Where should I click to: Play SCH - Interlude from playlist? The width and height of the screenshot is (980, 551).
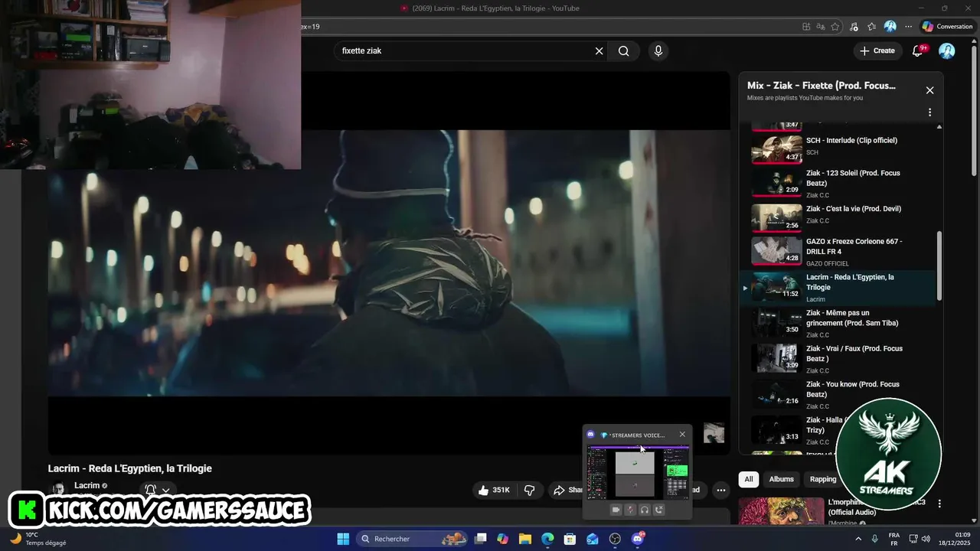tap(838, 148)
